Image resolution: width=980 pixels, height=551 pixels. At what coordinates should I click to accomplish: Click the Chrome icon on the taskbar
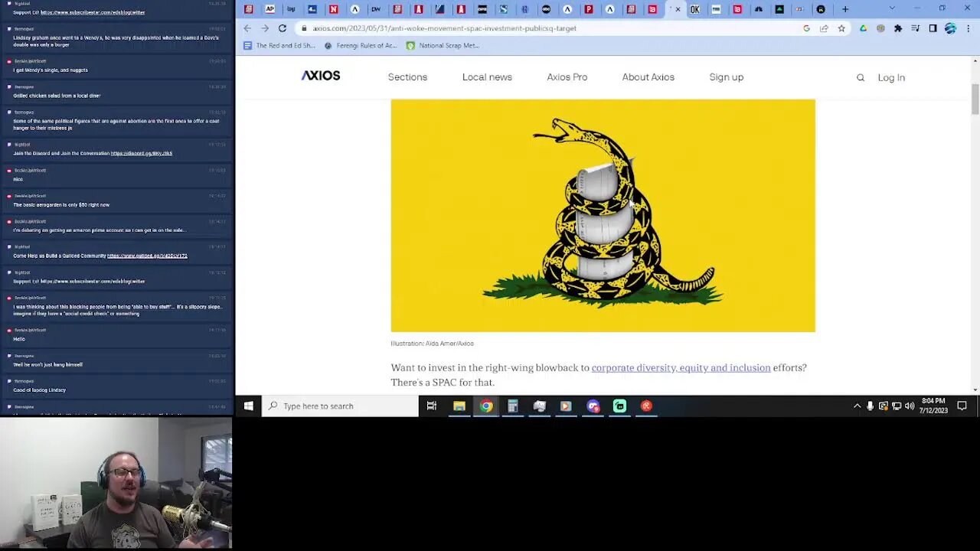click(486, 406)
